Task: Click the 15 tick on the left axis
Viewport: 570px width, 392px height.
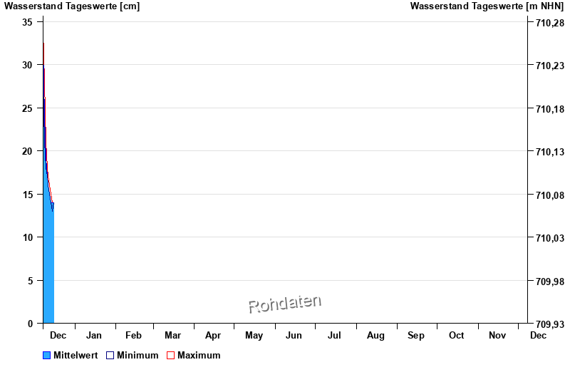Action: (28, 195)
